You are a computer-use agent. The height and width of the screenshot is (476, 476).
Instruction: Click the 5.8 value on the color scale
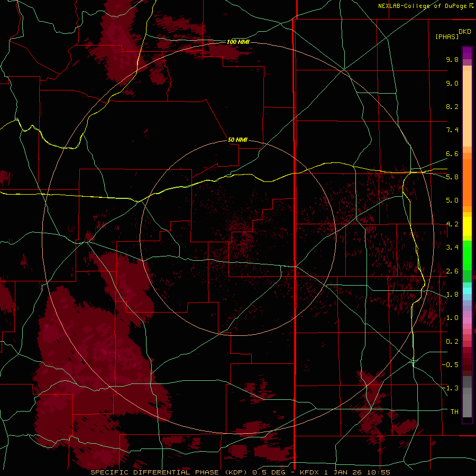click(x=452, y=177)
